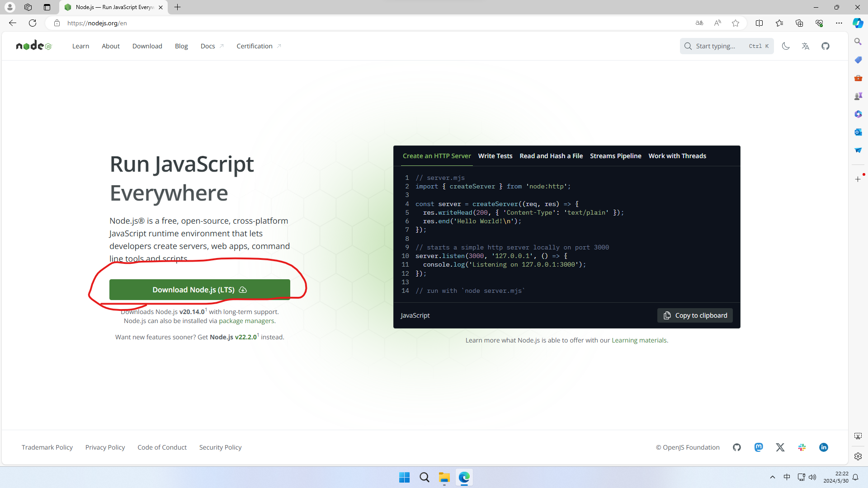
Task: Open the Mastodon icon in the footer
Action: point(759,447)
